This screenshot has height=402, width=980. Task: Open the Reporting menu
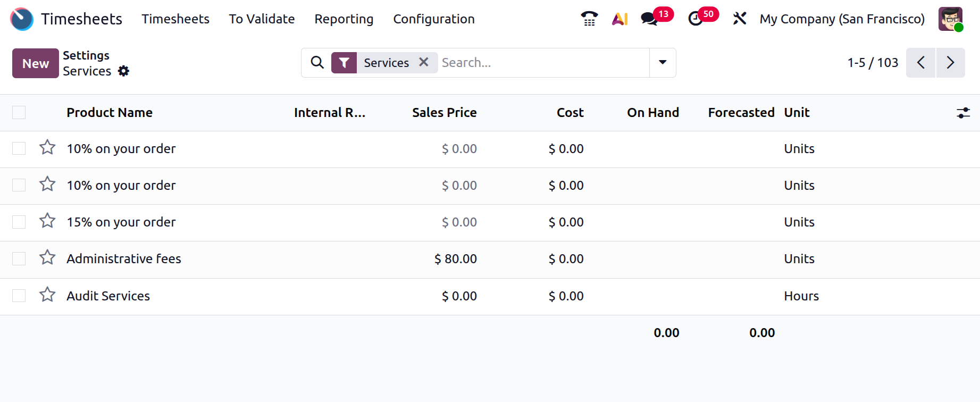click(344, 19)
